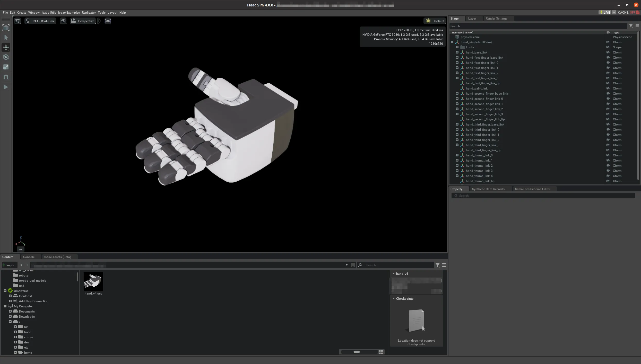Toggle grid/list view in content browser

coord(381,352)
